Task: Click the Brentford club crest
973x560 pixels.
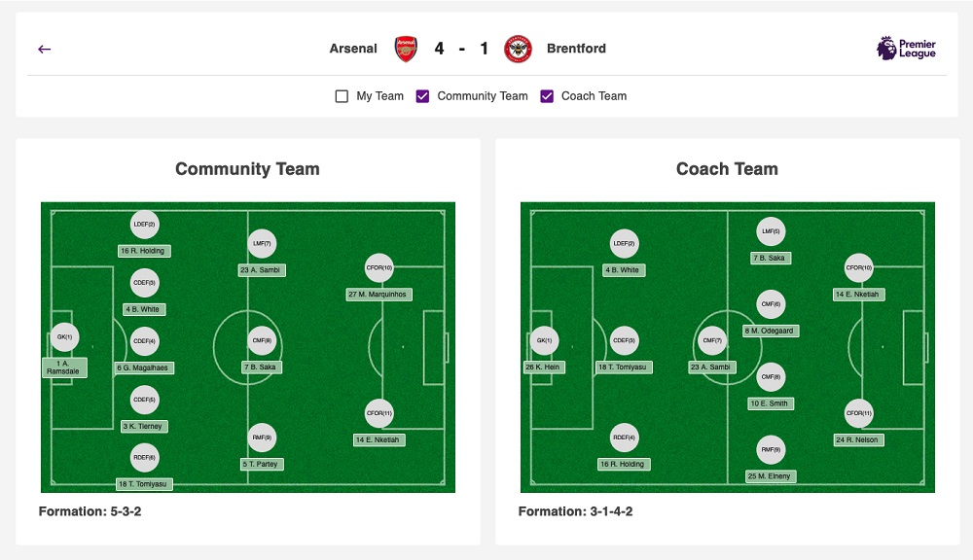Action: (x=518, y=49)
